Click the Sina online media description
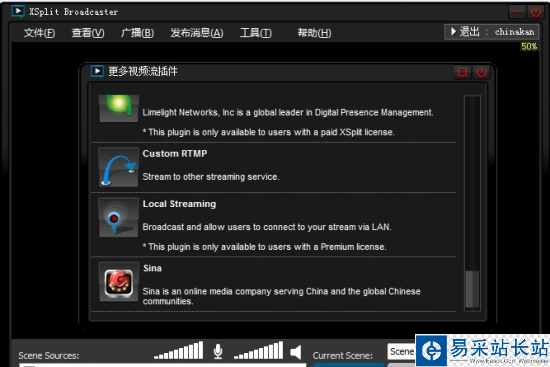The width and height of the screenshot is (550, 367). (281, 296)
